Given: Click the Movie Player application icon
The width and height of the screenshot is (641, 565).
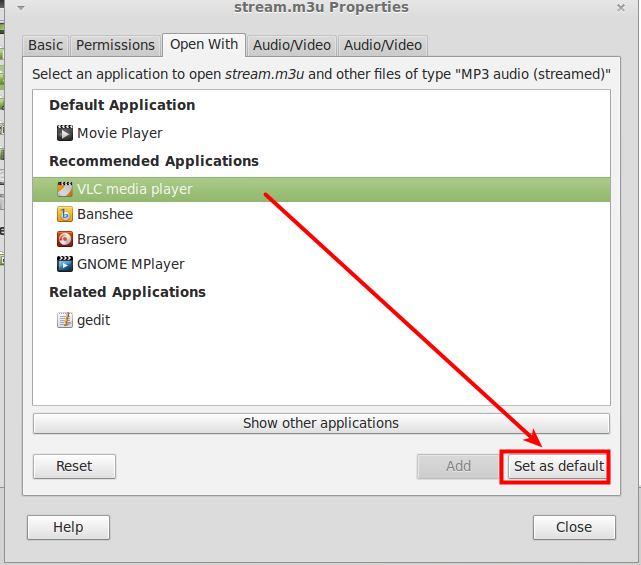Looking at the screenshot, I should (x=65, y=133).
